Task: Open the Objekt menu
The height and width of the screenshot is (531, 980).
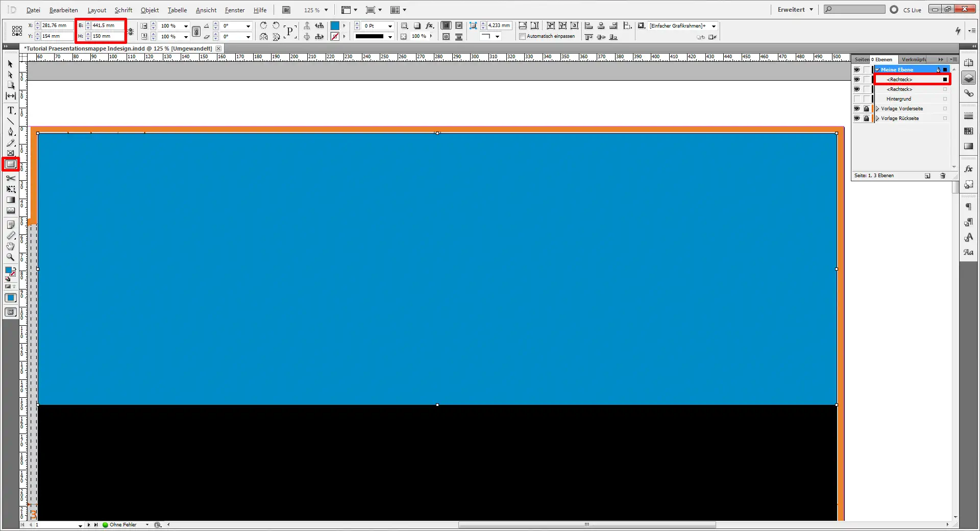Action: pos(149,10)
